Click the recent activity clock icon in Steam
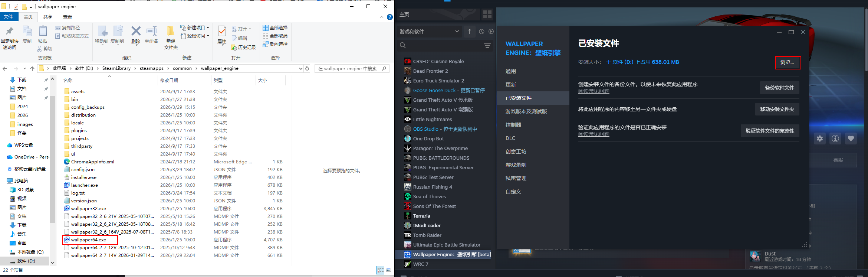 coord(481,32)
